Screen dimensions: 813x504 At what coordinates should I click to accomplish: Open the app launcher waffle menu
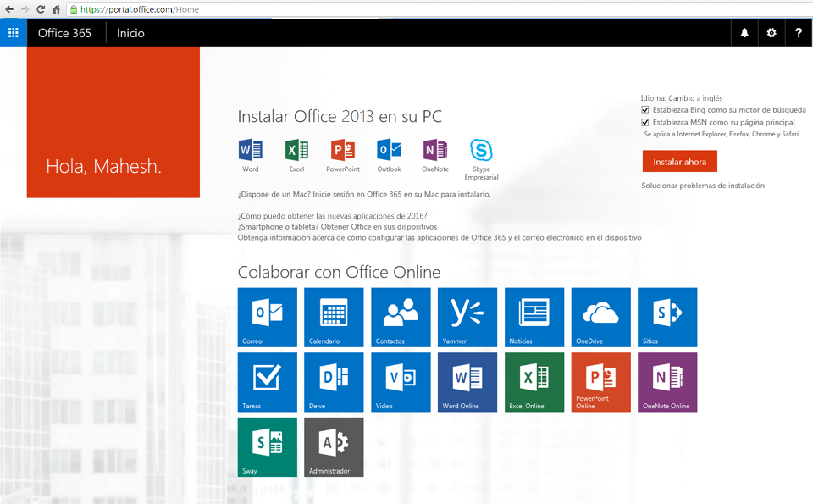coord(14,33)
